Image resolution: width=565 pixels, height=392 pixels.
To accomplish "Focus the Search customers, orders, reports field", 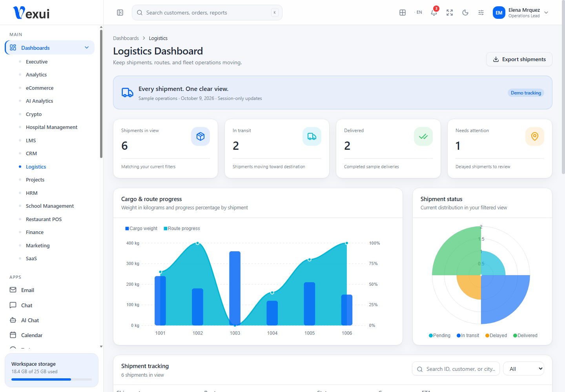I will pos(207,13).
